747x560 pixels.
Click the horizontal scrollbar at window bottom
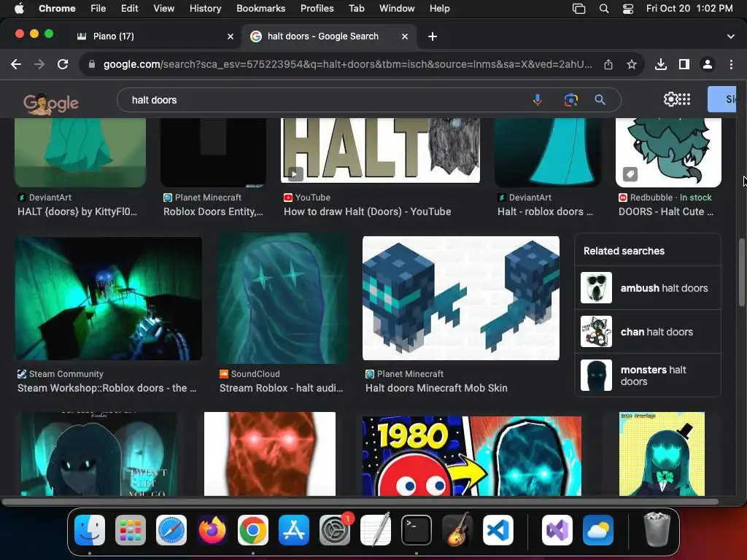(x=360, y=502)
